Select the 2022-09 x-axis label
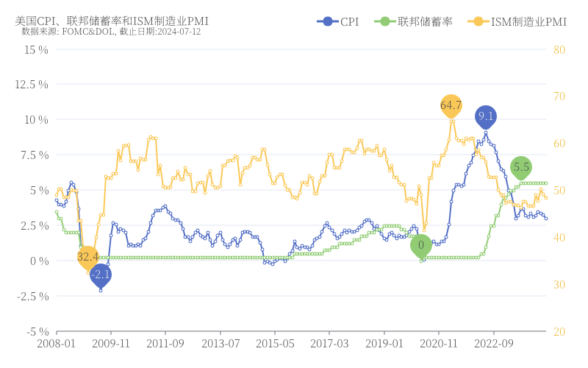The height and width of the screenshot is (368, 588). tap(494, 343)
